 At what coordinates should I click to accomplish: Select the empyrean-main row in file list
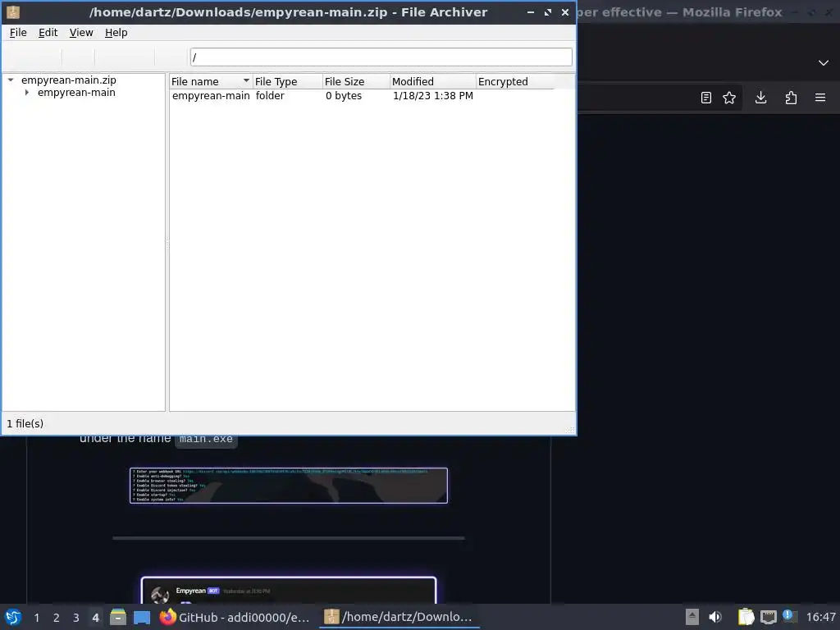coord(372,96)
